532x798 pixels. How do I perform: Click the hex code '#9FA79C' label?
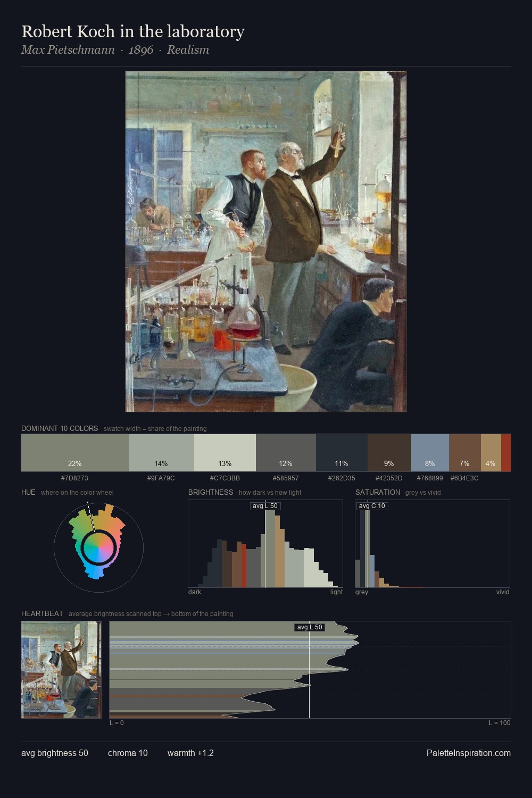click(x=161, y=478)
